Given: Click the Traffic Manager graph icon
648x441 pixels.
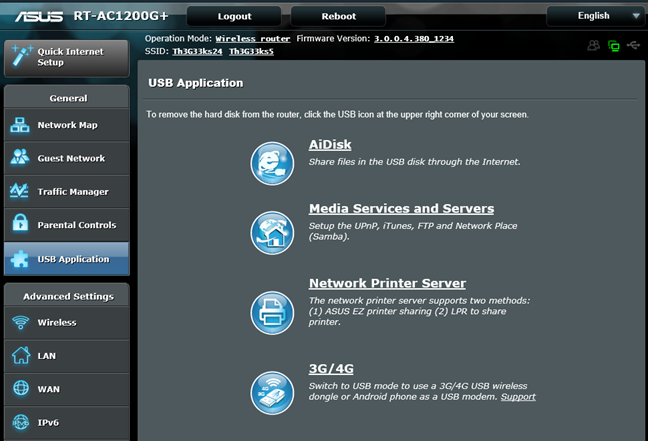Looking at the screenshot, I should coord(19,191).
